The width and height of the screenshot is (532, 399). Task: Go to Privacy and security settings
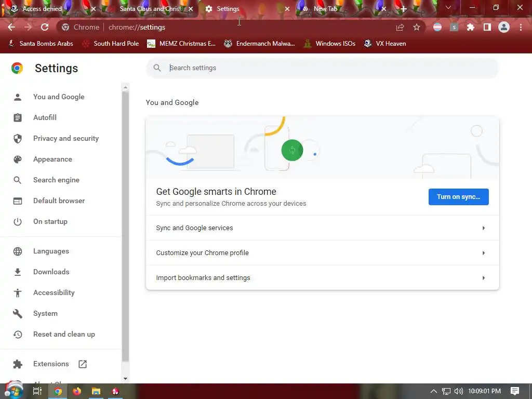(66, 138)
